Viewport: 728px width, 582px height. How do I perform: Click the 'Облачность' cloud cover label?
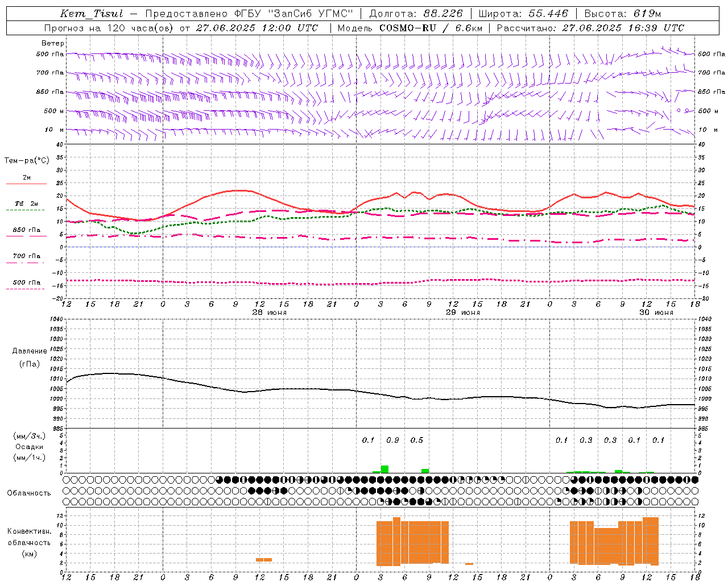click(29, 493)
